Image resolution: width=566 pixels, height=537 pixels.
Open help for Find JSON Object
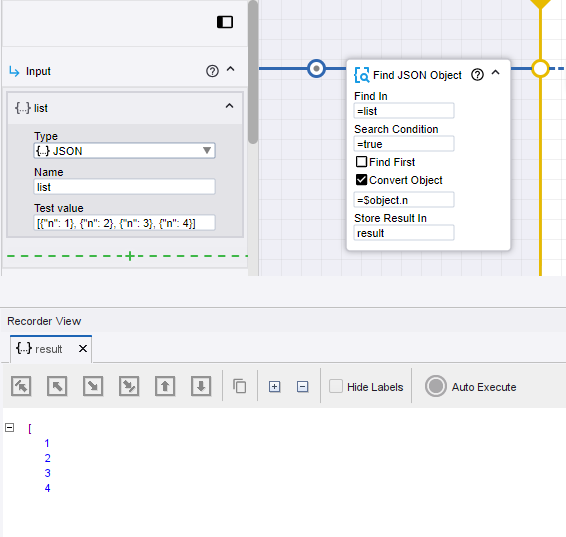click(477, 75)
